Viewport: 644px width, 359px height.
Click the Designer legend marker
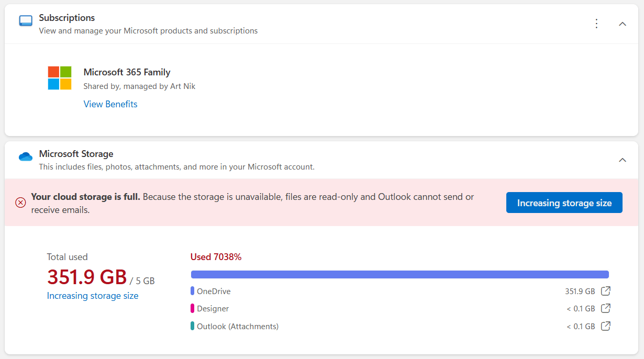point(192,308)
